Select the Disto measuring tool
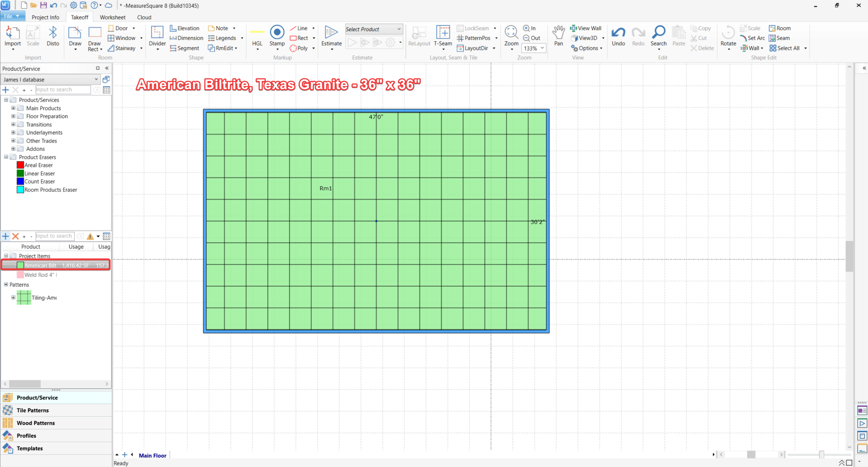Viewport: 868px width, 467px height. click(53, 36)
